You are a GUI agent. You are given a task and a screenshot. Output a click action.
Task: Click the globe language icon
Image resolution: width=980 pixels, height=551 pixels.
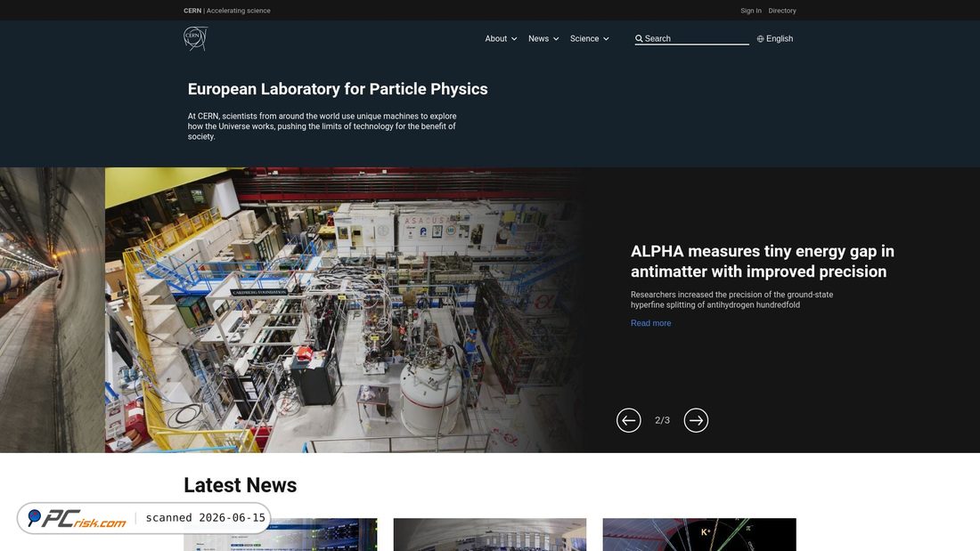(761, 39)
